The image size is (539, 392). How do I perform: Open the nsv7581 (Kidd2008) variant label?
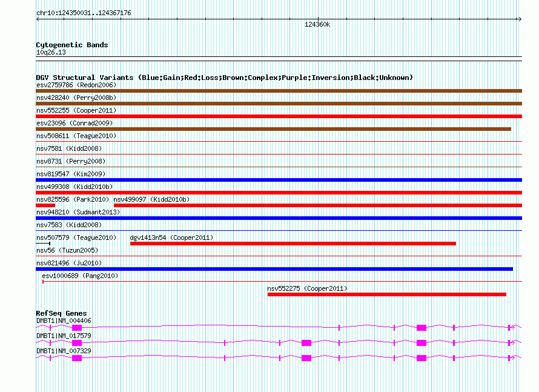pos(68,148)
